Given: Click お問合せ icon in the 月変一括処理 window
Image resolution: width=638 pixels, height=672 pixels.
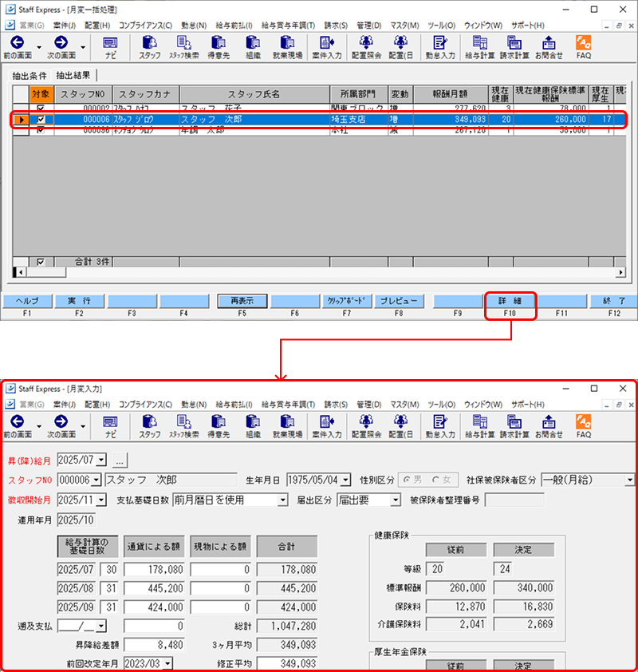Looking at the screenshot, I should pos(549,47).
